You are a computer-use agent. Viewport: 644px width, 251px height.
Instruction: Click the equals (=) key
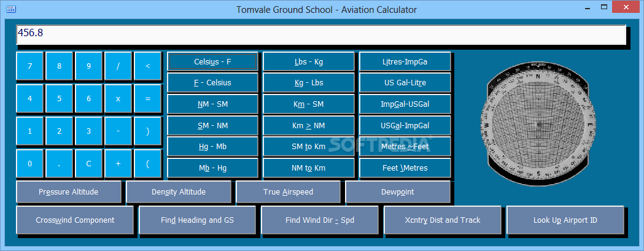click(147, 99)
